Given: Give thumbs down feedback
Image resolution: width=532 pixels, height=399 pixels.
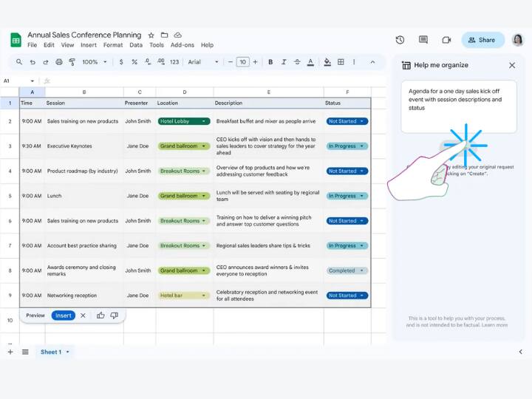Looking at the screenshot, I should coord(115,316).
